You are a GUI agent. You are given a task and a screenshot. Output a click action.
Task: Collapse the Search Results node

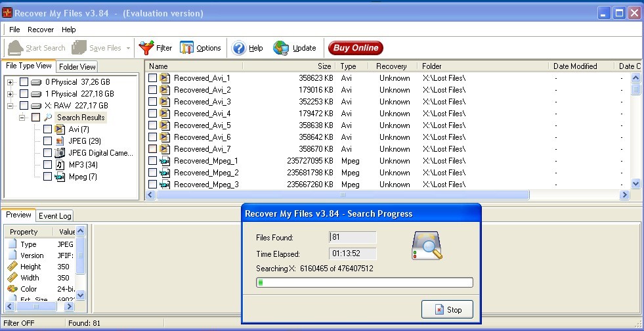coord(22,118)
